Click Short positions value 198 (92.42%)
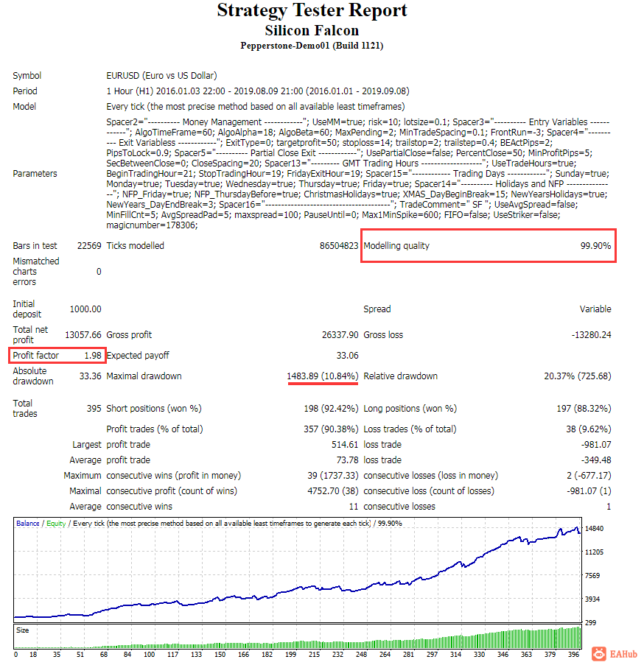 click(332, 409)
